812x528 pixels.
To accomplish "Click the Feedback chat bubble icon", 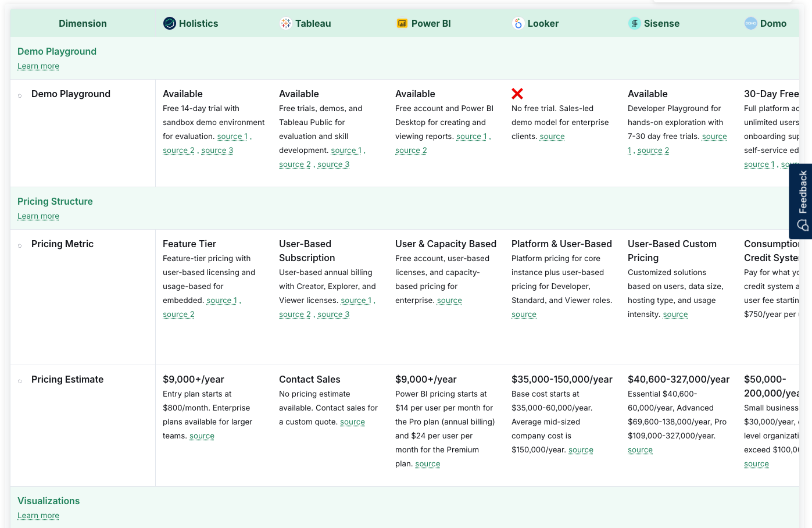I will [x=803, y=225].
